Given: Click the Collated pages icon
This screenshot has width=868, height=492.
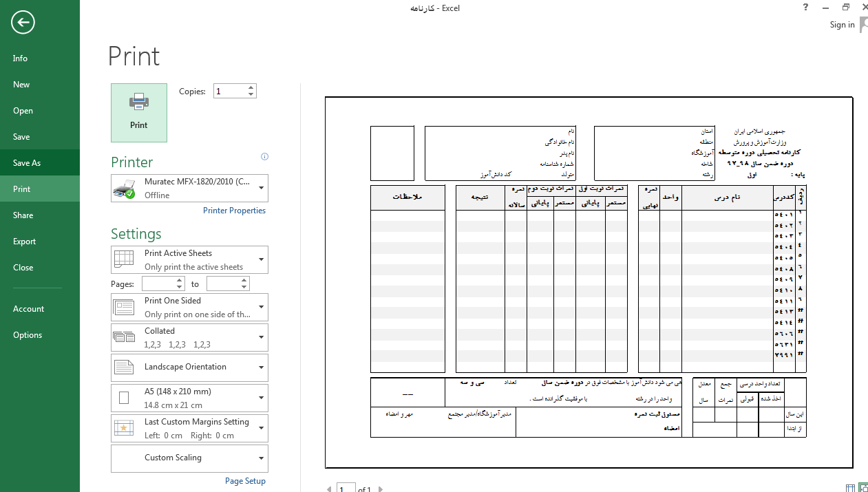Looking at the screenshot, I should click(x=124, y=337).
